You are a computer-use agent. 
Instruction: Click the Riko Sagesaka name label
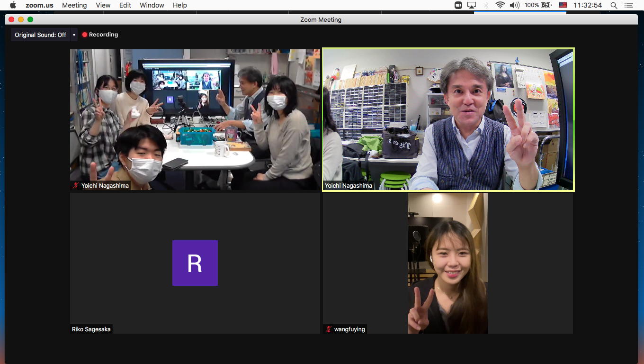[91, 329]
